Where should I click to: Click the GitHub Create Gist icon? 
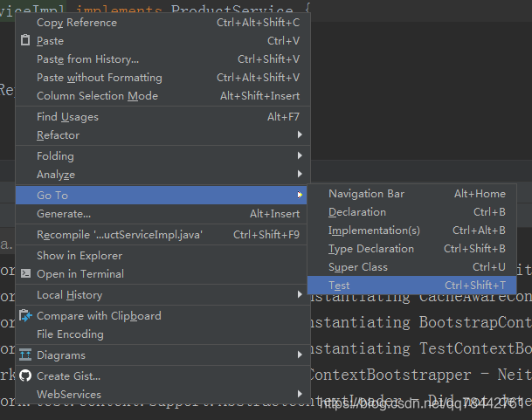tap(25, 376)
